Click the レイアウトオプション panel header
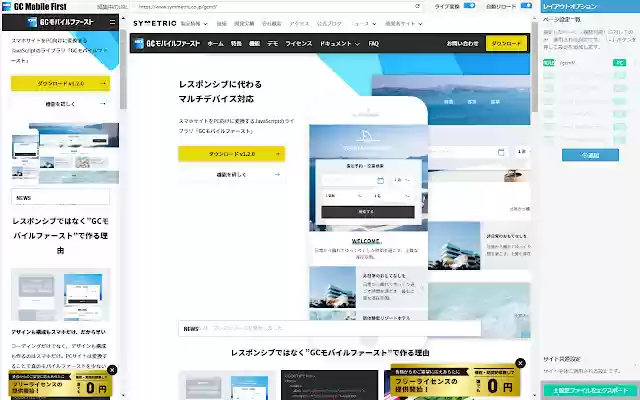 590,7
